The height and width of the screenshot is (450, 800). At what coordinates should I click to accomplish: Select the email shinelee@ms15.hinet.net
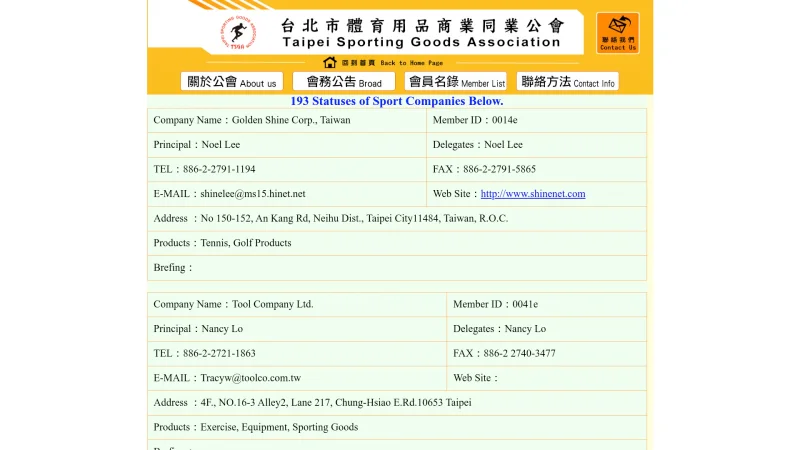click(x=253, y=194)
